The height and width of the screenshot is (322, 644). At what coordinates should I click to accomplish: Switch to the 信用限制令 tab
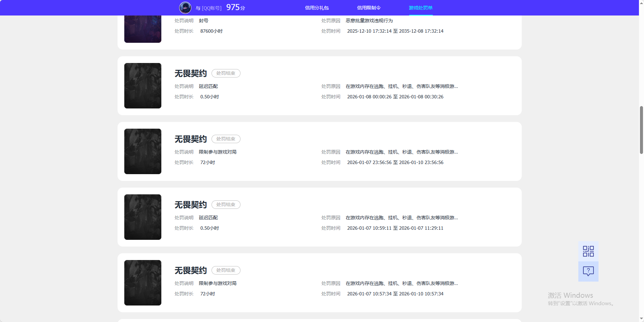coord(368,7)
